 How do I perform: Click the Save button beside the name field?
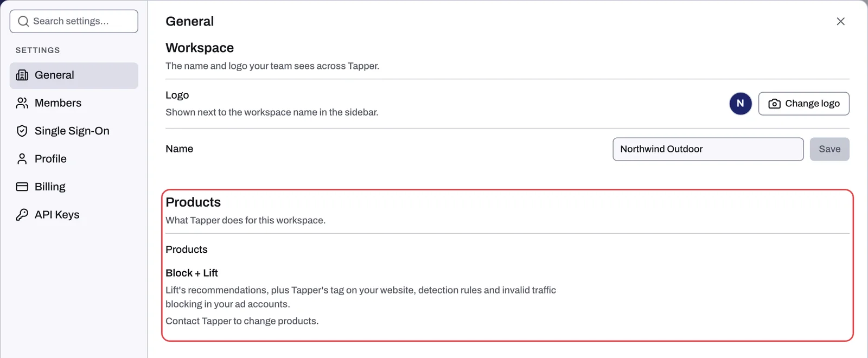pos(829,149)
